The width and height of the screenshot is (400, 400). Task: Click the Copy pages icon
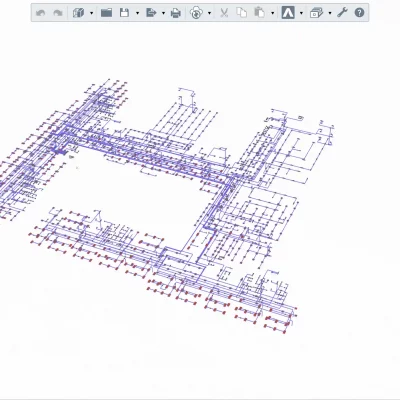click(242, 13)
